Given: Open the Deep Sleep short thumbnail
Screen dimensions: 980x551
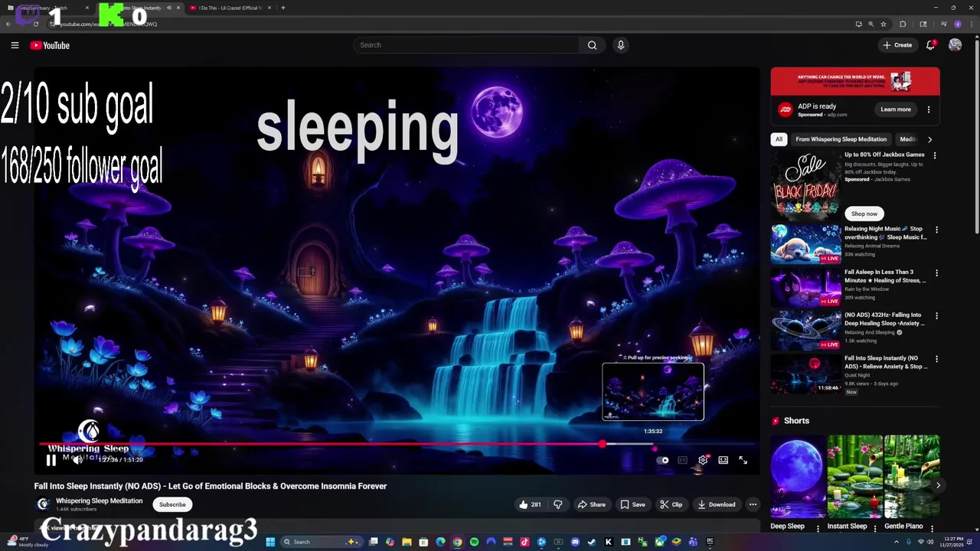Looking at the screenshot, I should [797, 477].
